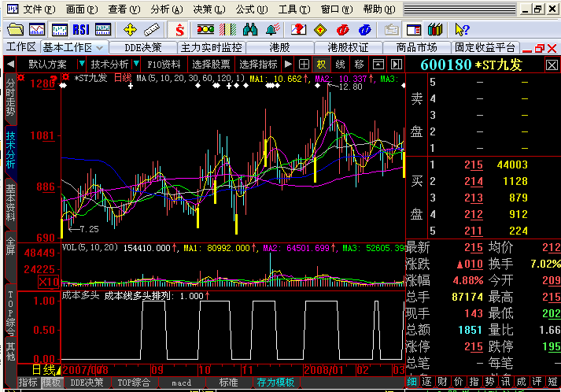Switch to the 固定收益平台 tab
The width and height of the screenshot is (561, 392).
pyautogui.click(x=485, y=47)
